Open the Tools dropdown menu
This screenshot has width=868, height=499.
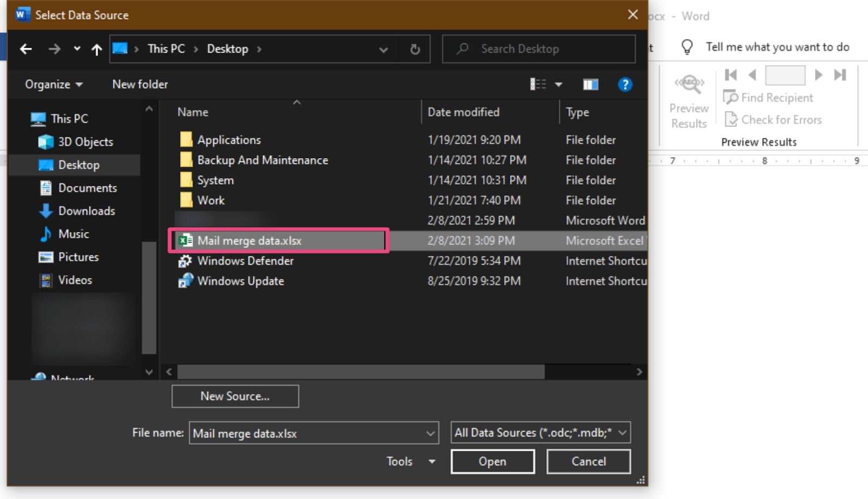411,462
